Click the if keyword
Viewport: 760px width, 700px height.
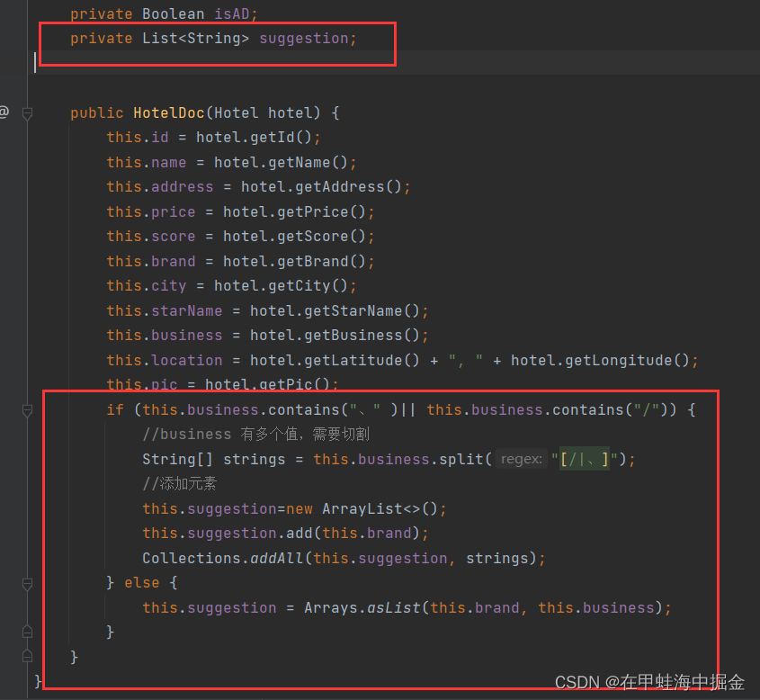115,410
